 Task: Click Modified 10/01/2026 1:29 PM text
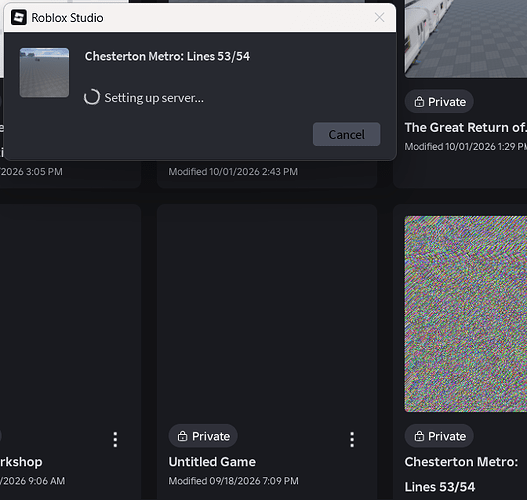click(x=466, y=147)
